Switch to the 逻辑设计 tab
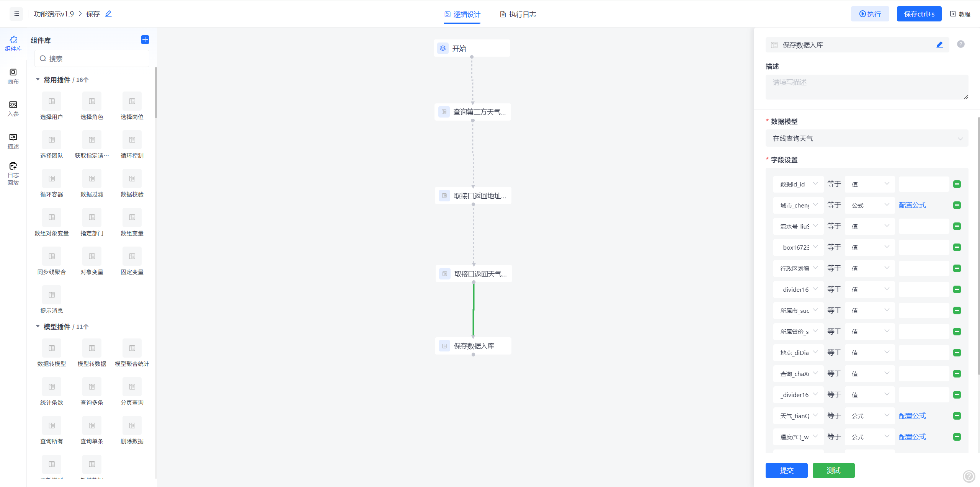Screen dimensions: 980x487 pos(462,14)
